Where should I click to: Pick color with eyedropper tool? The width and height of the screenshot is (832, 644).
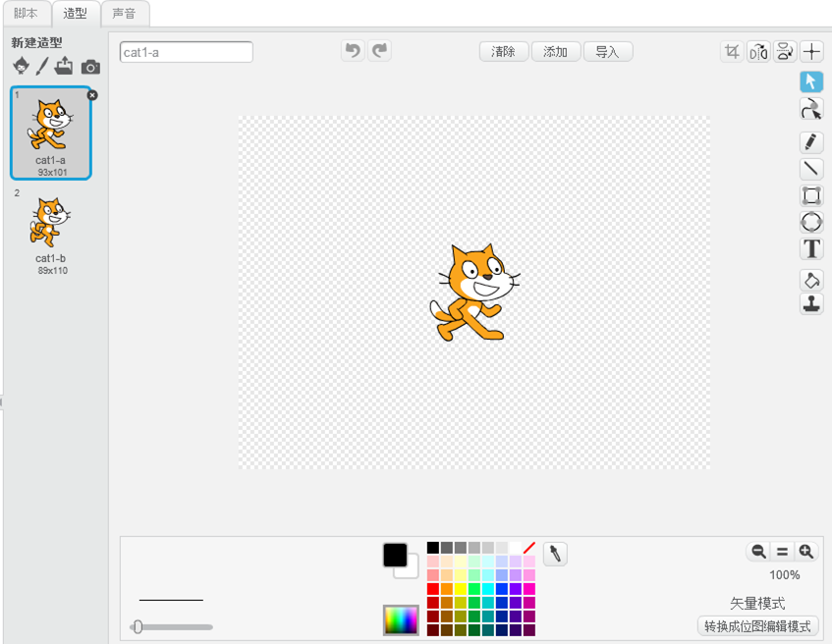point(555,555)
